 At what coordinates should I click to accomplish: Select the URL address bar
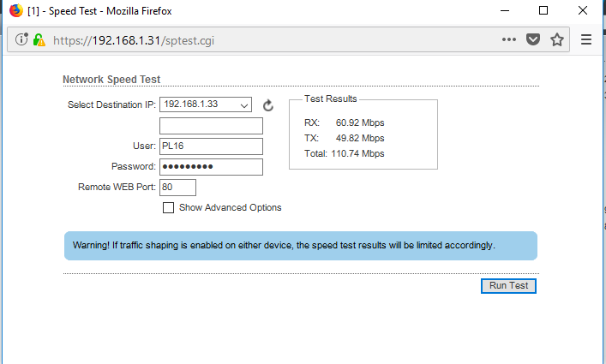(257, 39)
